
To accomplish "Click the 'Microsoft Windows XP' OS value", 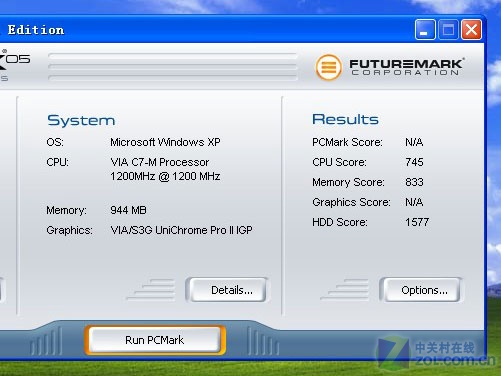I will 165,142.
